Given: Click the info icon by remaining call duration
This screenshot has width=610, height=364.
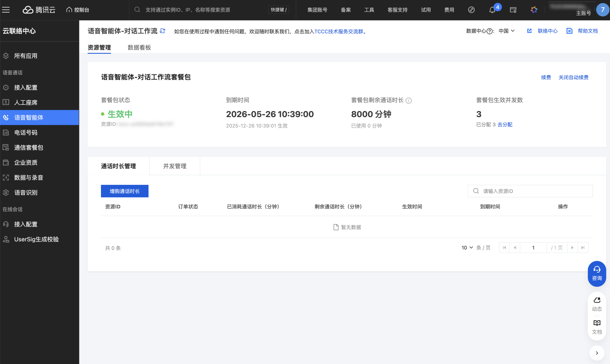Looking at the screenshot, I should click(x=409, y=101).
